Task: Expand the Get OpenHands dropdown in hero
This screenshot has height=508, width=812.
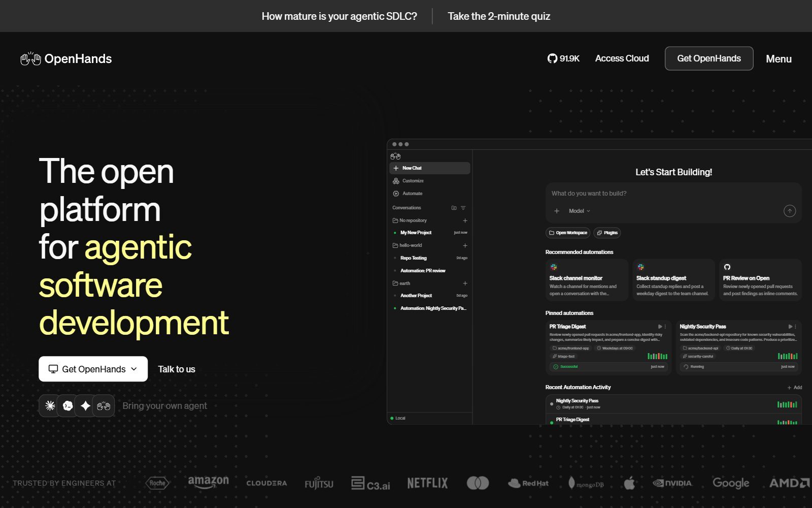Action: pos(93,369)
